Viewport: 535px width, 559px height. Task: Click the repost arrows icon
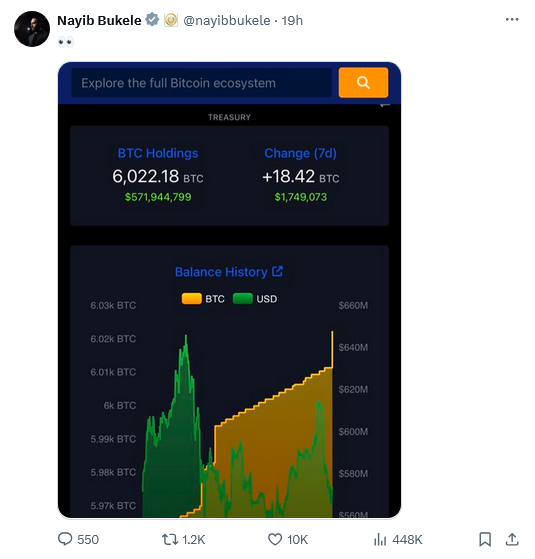click(170, 539)
